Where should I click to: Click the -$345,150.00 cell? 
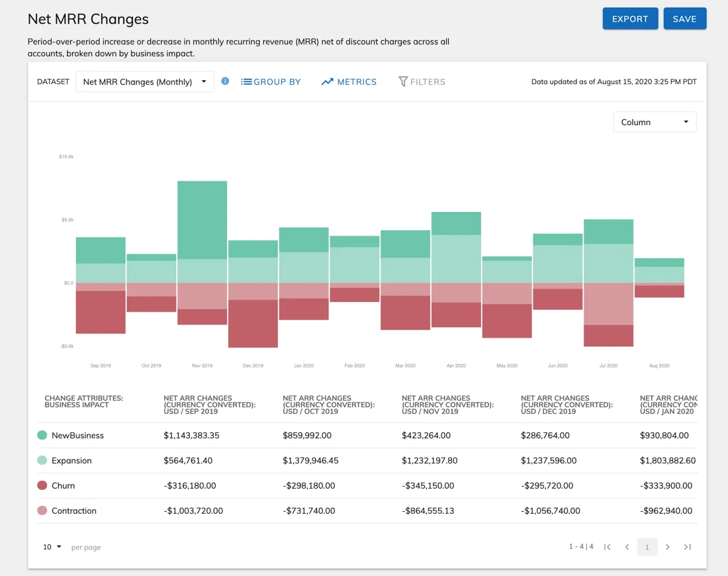pyautogui.click(x=428, y=485)
